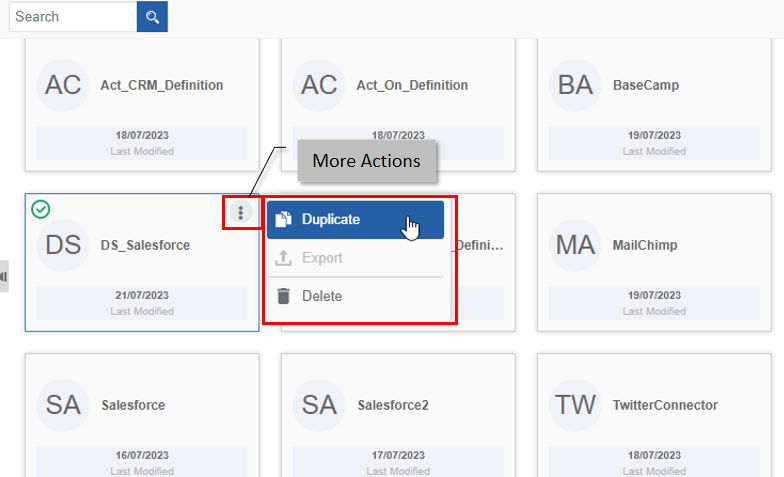Click the trash icon beside Delete

pos(284,296)
